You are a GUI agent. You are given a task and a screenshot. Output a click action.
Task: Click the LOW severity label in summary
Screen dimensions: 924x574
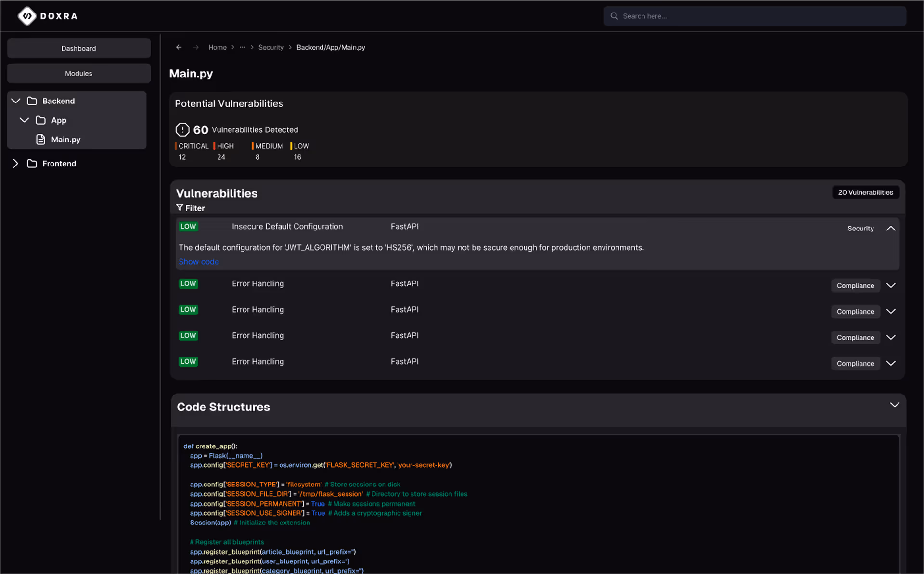coord(301,146)
